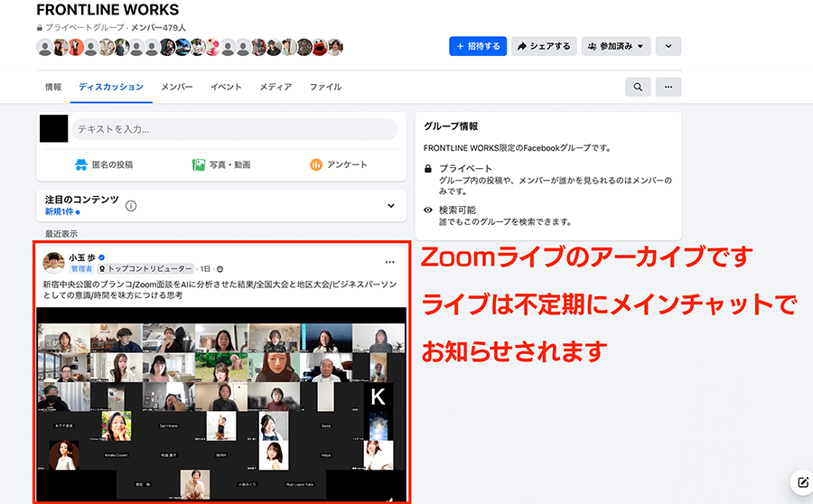Open the post's three-dot options menu

pyautogui.click(x=389, y=262)
